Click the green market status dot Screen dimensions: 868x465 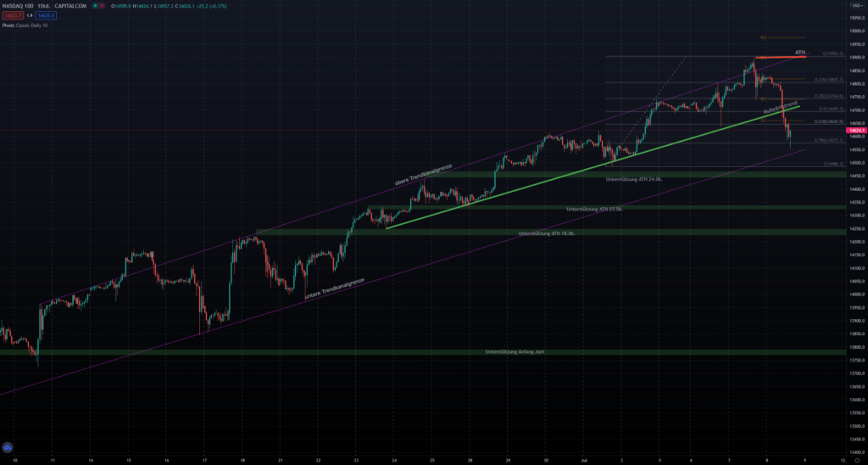[x=96, y=8]
